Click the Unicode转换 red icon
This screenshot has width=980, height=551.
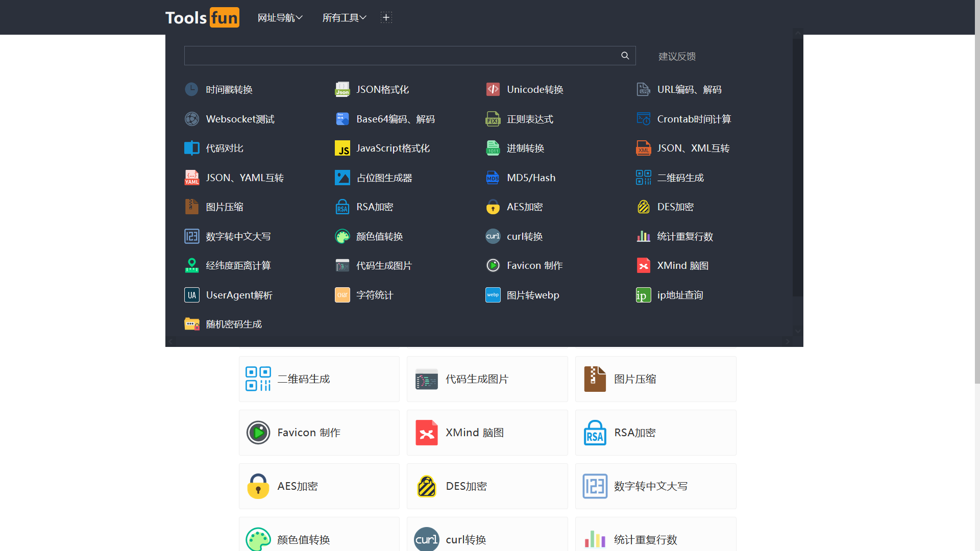click(x=493, y=89)
